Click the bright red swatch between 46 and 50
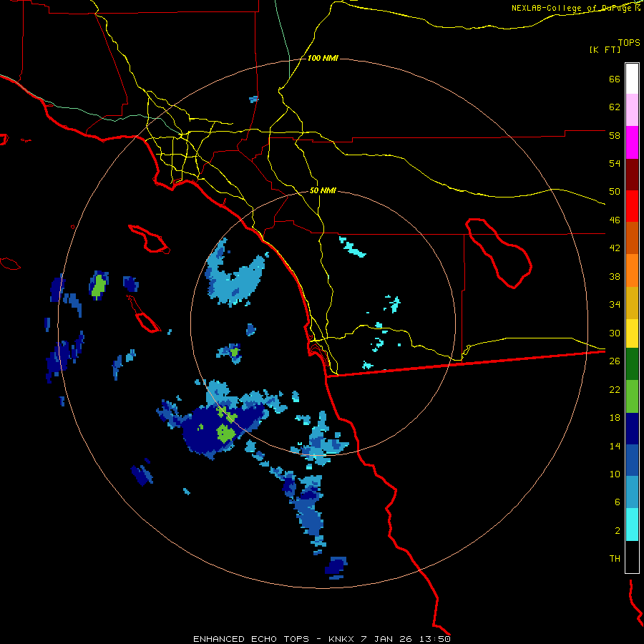Image resolution: width=644 pixels, height=644 pixels. click(x=632, y=206)
